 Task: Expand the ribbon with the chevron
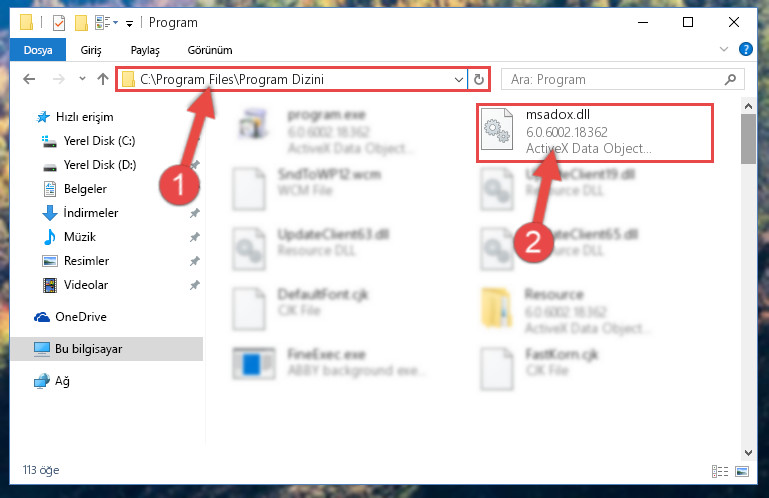(x=723, y=49)
